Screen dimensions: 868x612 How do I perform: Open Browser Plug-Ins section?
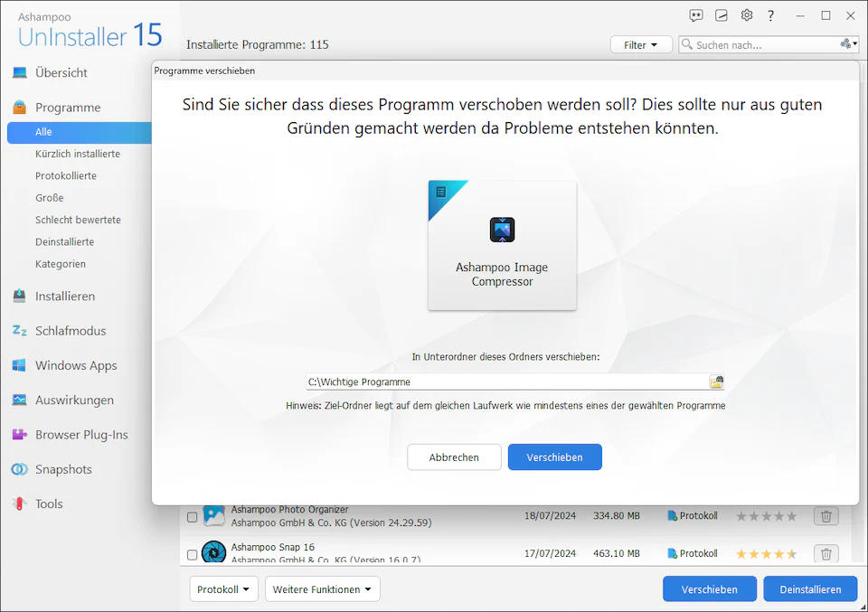[81, 435]
